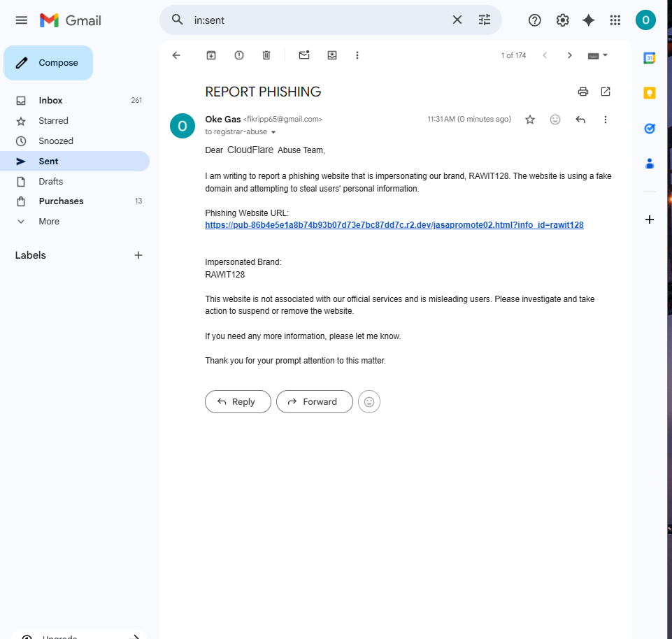Open Drafts folder
Image resolution: width=672 pixels, height=639 pixels.
[x=75, y=181]
